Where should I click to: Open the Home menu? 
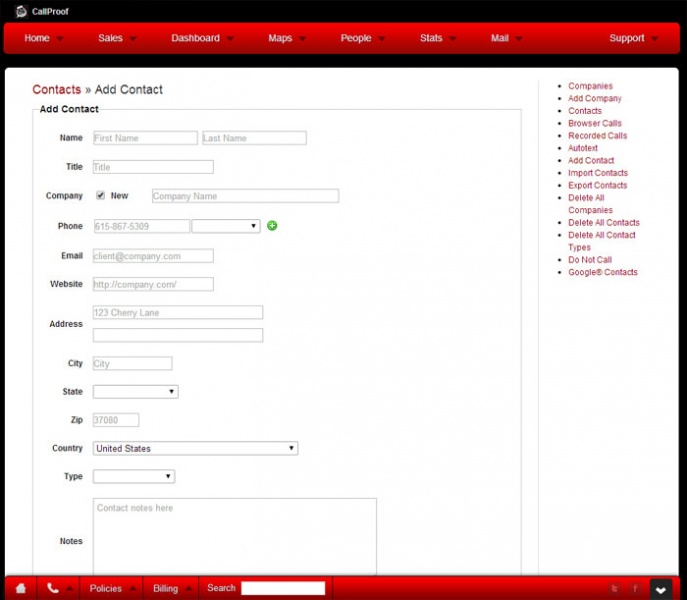[x=44, y=38]
